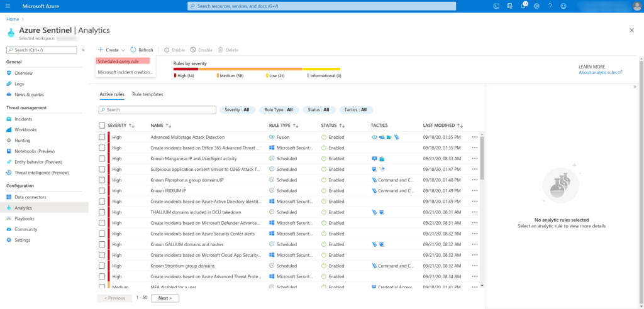Screen dimensions: 644x309
Task: Open Suspicious application consent rule name
Action: (x=206, y=169)
